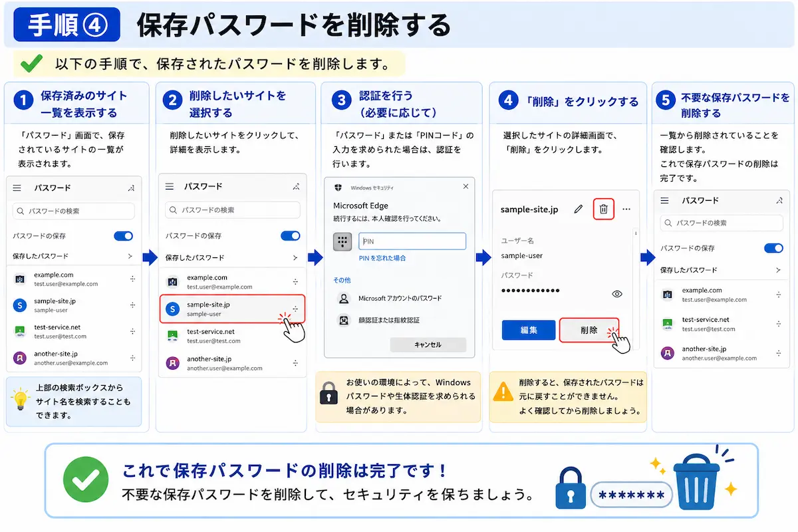Viewport: 798px width, 532px height.
Task: Click the pencil edit icon beside sample-site.jp
Action: tap(578, 209)
